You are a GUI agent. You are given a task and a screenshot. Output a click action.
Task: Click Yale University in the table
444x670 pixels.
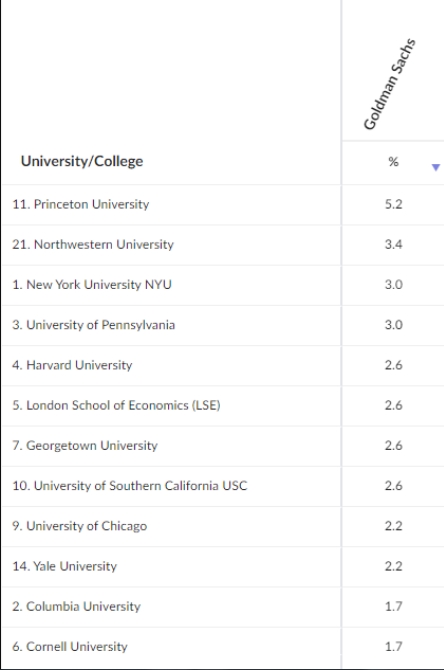point(65,566)
